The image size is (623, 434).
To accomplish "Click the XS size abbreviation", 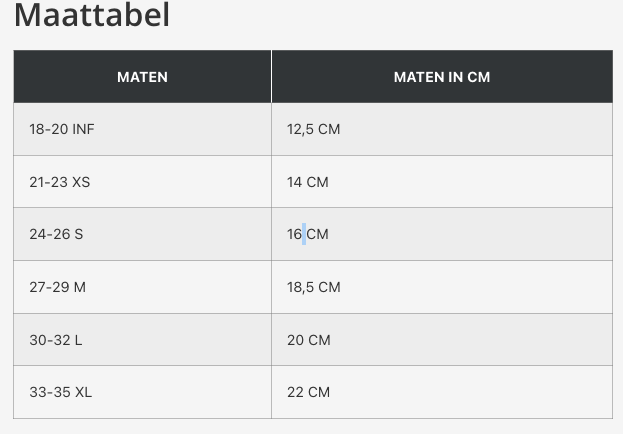I will (x=81, y=182).
